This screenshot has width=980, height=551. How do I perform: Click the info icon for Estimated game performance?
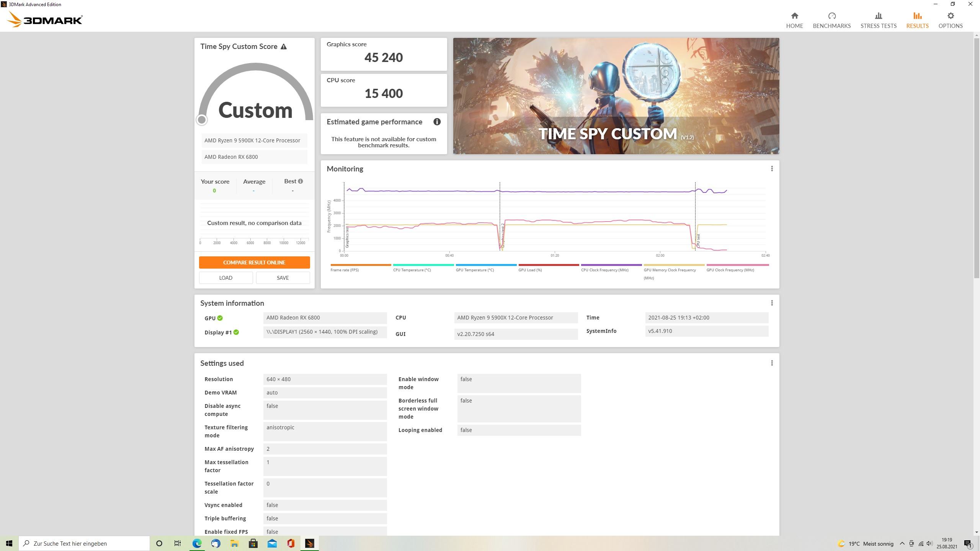click(x=437, y=122)
